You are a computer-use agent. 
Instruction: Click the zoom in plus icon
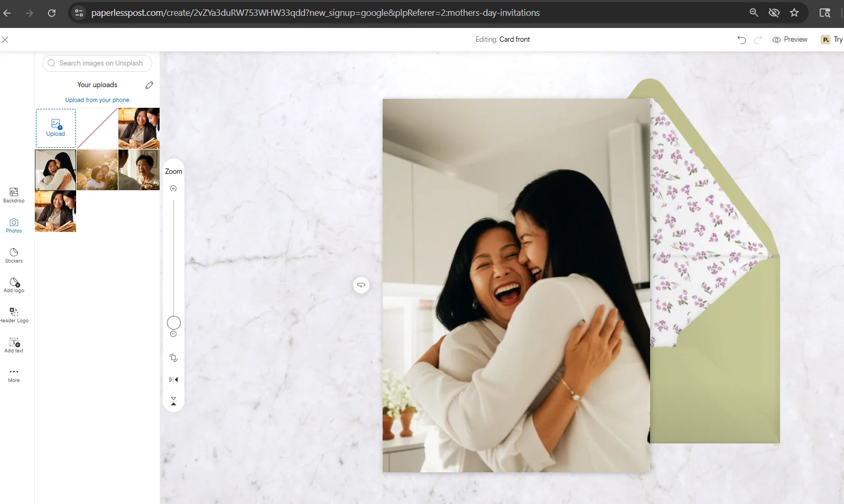(x=173, y=189)
